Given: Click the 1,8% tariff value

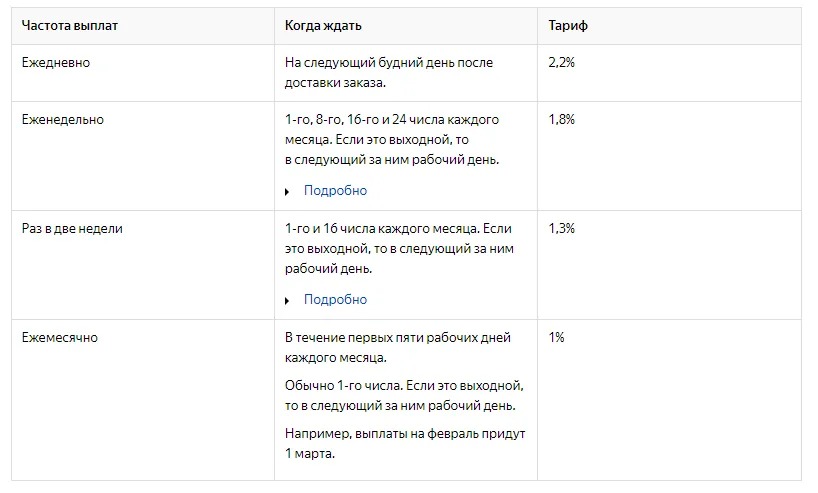Looking at the screenshot, I should click(562, 120).
